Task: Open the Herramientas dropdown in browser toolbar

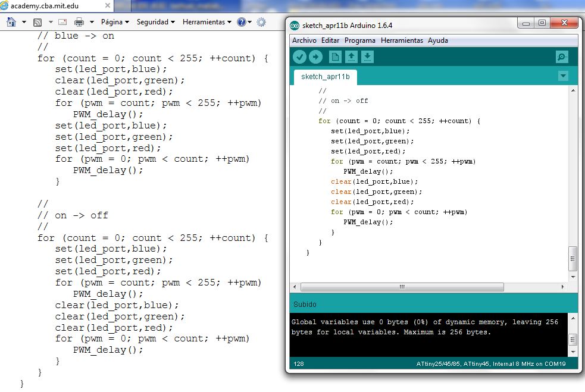Action: [x=207, y=22]
